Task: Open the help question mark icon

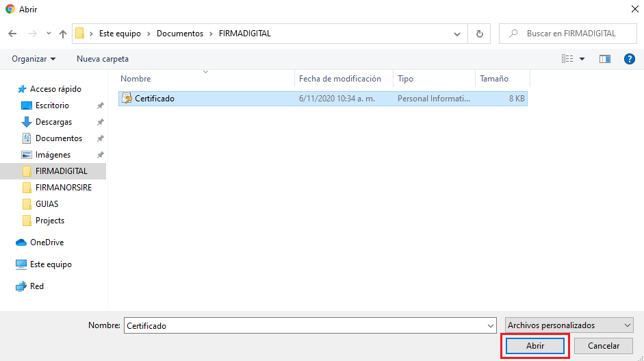Action: pyautogui.click(x=630, y=59)
